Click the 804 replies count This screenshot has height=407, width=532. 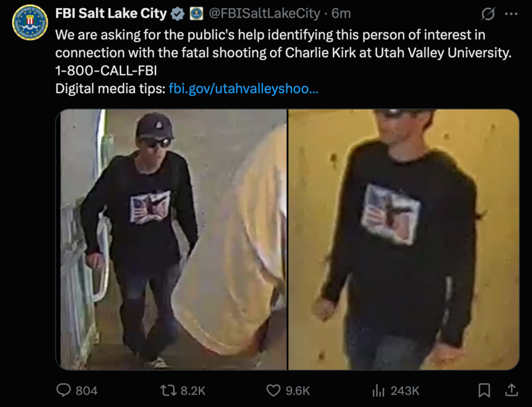(x=87, y=391)
